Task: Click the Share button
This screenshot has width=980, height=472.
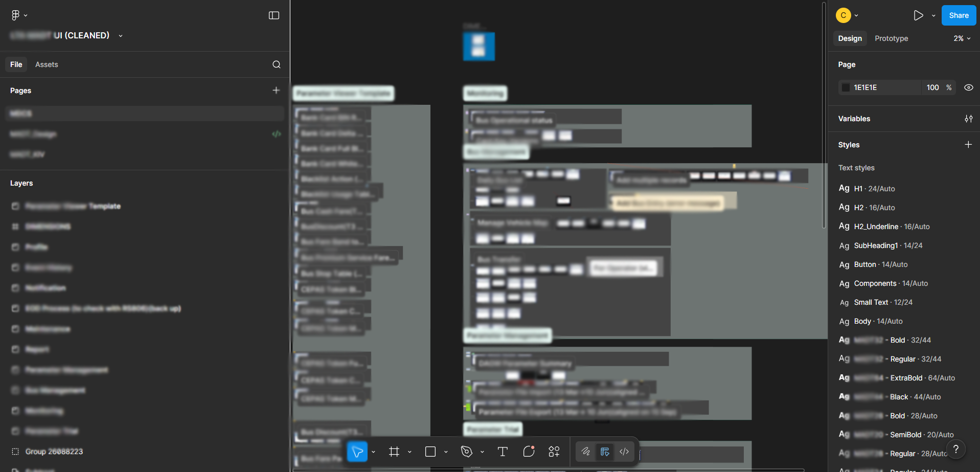Action: pos(959,15)
